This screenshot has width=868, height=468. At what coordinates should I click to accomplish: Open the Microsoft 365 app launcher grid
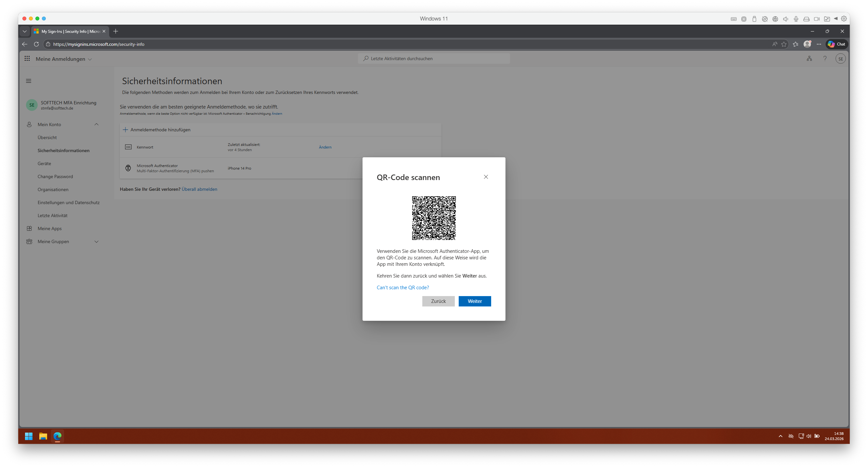(27, 59)
